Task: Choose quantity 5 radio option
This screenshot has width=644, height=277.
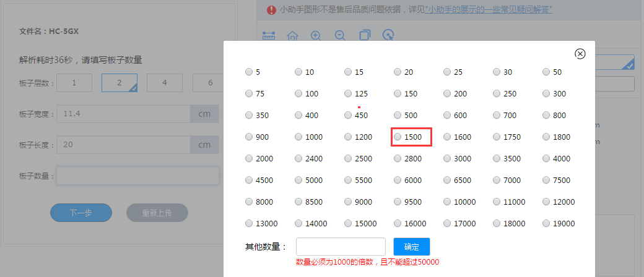Action: pos(249,72)
